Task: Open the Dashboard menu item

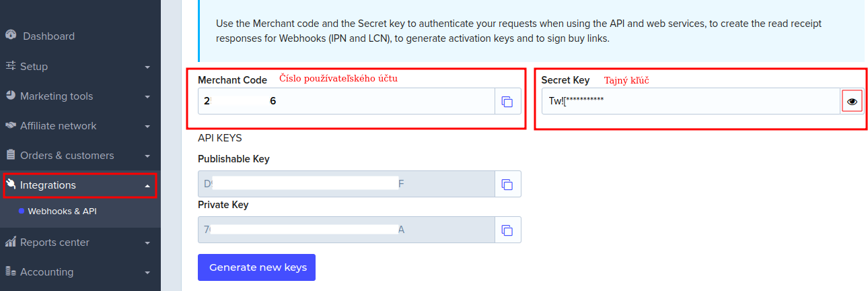Action: 48,36
